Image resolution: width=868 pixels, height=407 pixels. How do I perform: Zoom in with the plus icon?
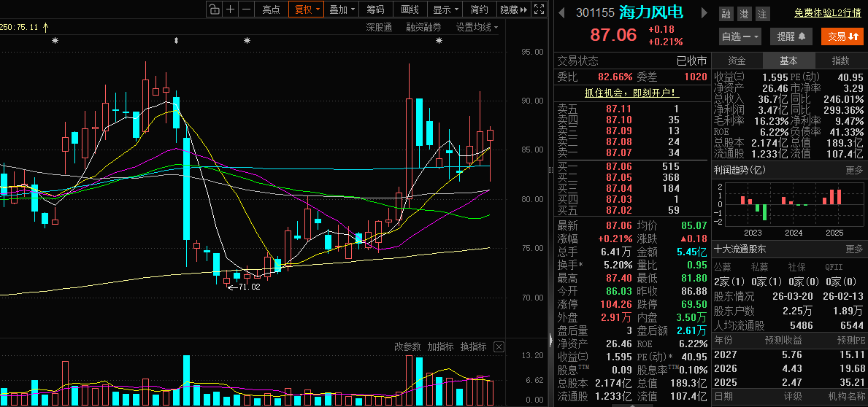(230, 9)
